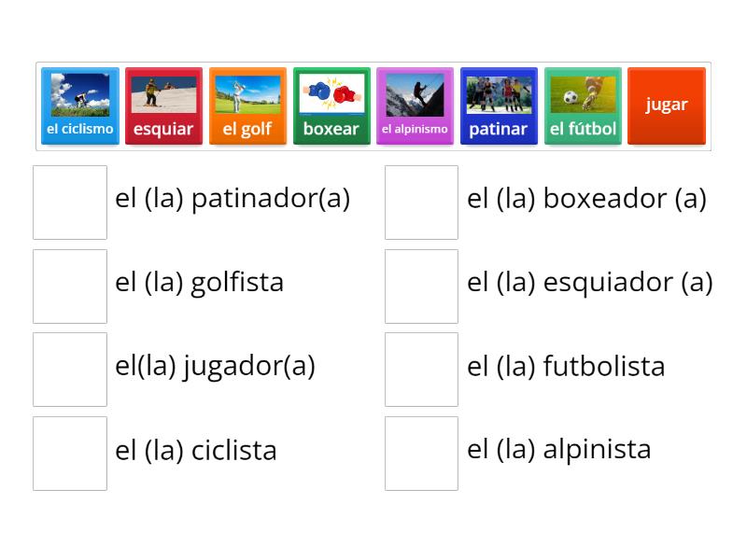Image resolution: width=747 pixels, height=560 pixels.
Task: Click the answer box beside el (la) futbolista
Action: click(421, 367)
